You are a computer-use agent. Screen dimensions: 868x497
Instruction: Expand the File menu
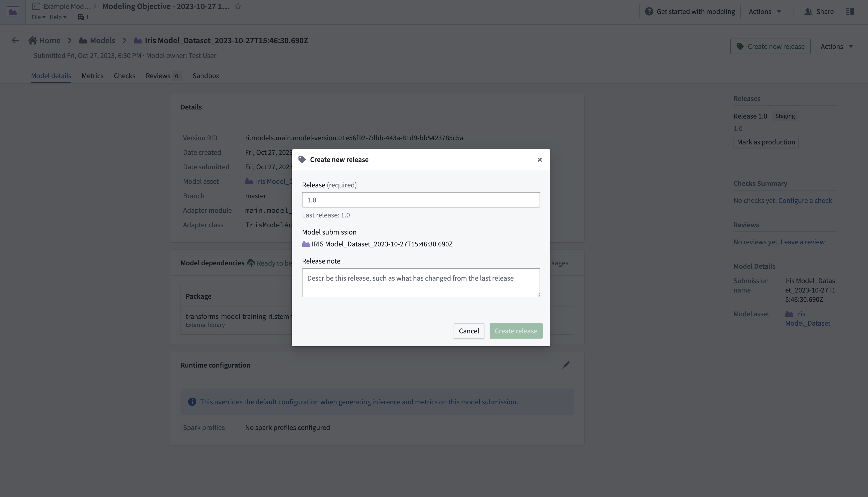tap(38, 17)
